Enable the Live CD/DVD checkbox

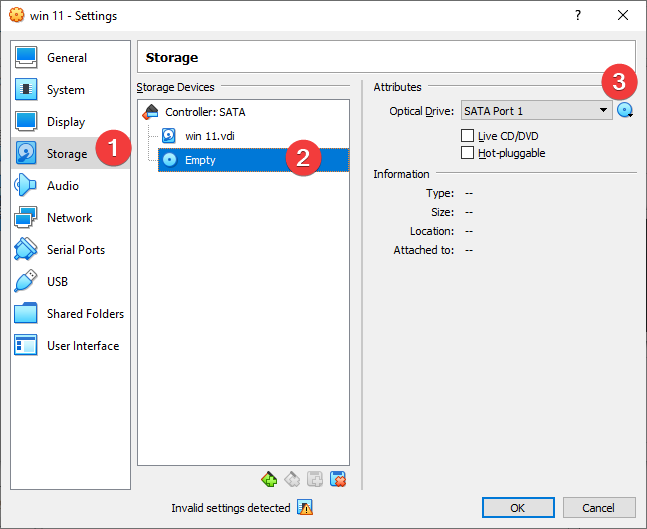coord(467,135)
